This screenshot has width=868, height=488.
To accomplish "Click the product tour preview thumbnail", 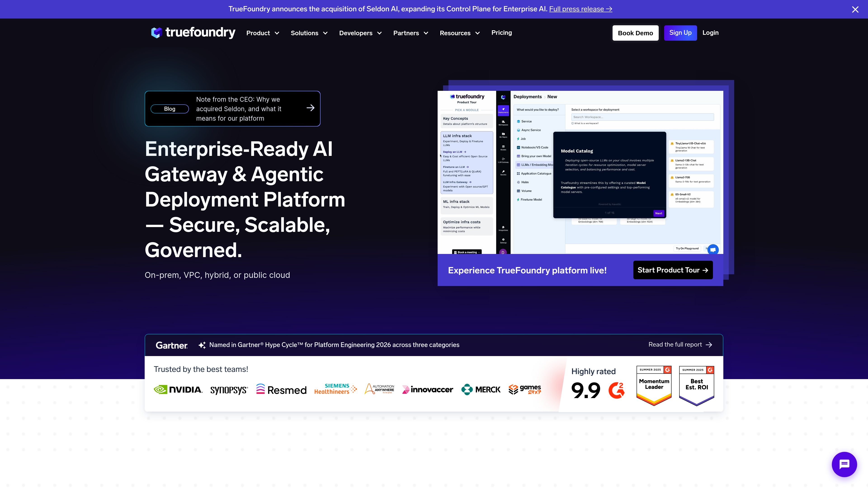I will [580, 172].
